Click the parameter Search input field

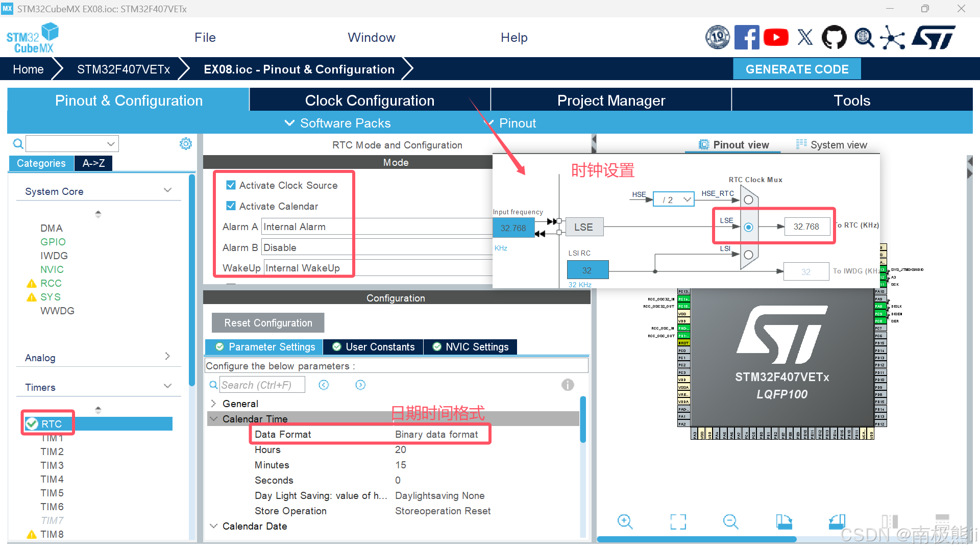coord(262,385)
